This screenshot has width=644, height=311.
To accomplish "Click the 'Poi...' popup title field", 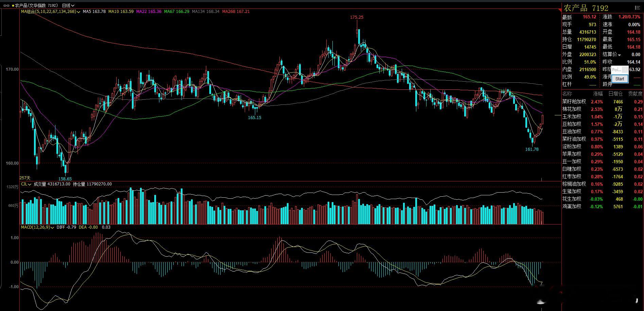I will pos(617,70).
